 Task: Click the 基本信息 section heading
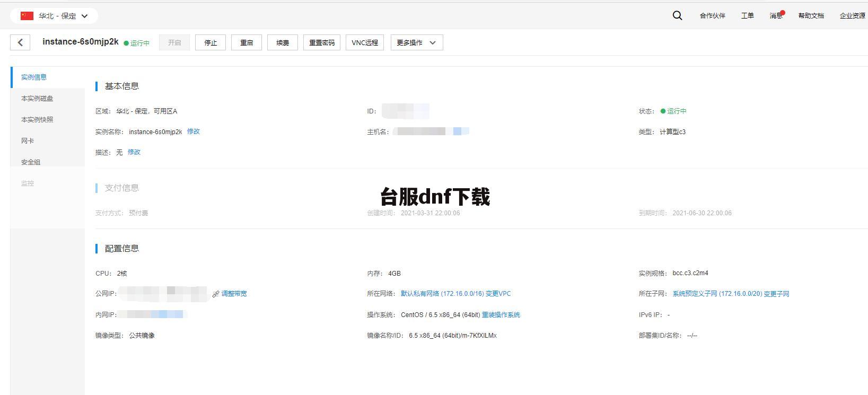[122, 86]
